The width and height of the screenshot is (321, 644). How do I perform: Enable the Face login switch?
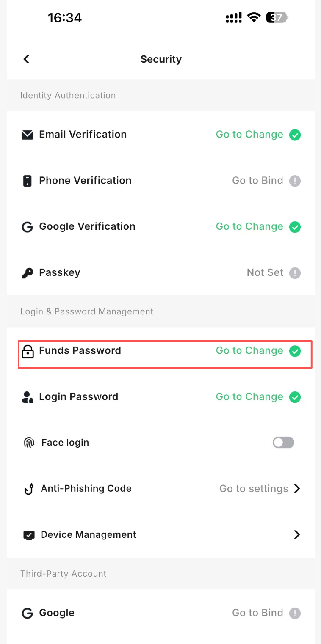pyautogui.click(x=283, y=443)
